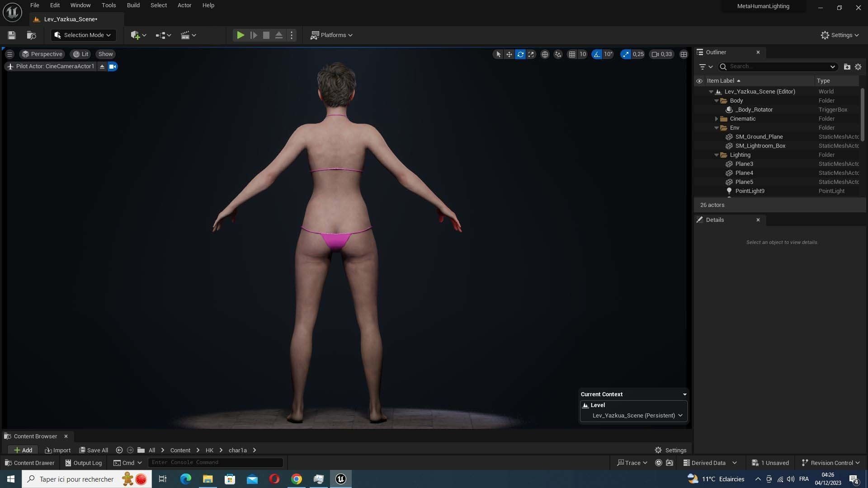Open the Selection Mode dropdown
The height and width of the screenshot is (488, 868).
tap(83, 35)
